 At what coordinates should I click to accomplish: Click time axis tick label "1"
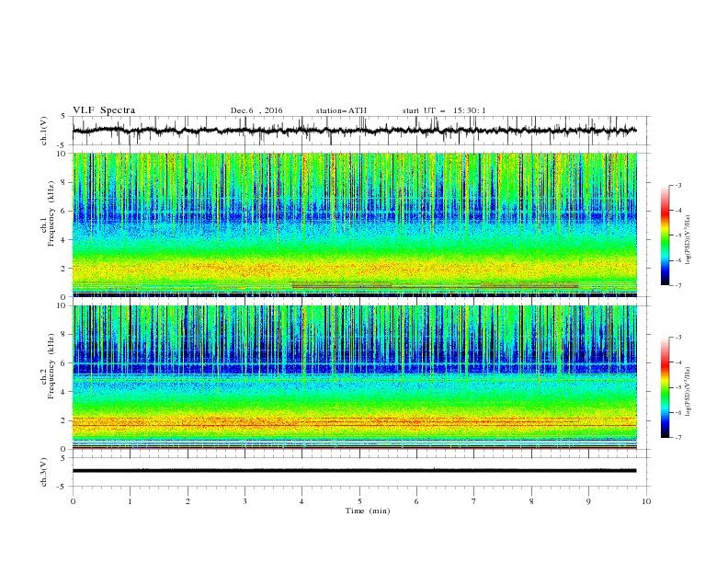(x=130, y=501)
